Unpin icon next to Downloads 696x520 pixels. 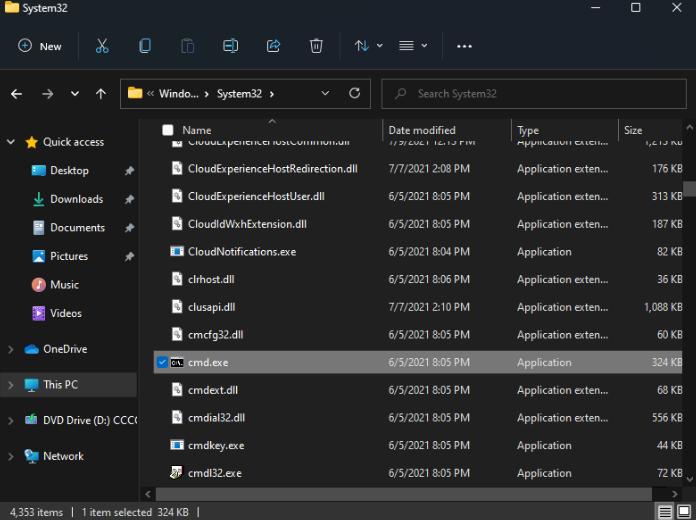pos(129,199)
